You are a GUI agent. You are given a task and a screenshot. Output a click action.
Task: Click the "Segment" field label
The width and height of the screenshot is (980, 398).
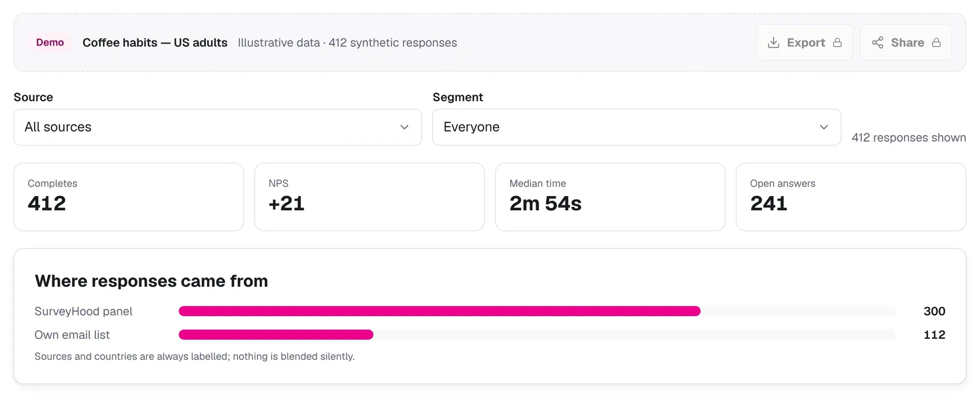tap(458, 97)
